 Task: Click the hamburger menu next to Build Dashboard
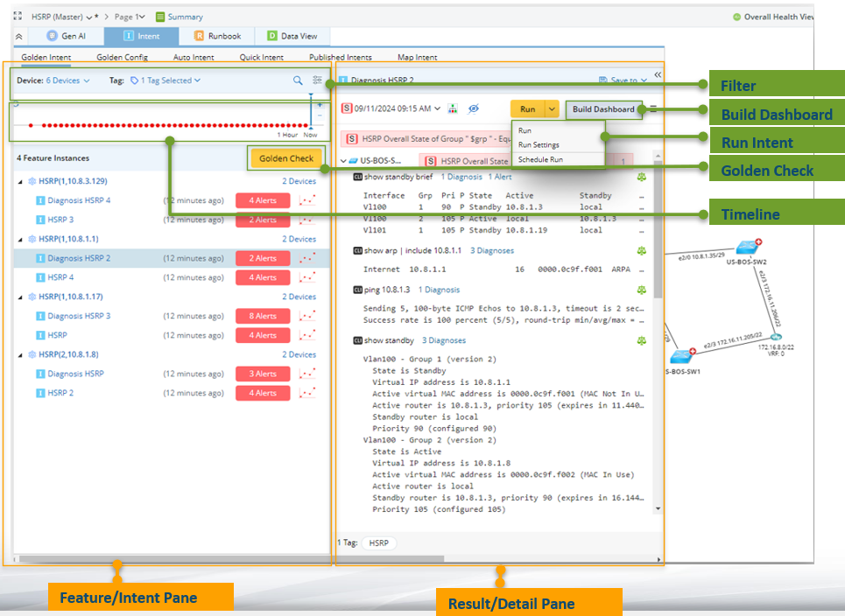tap(653, 109)
